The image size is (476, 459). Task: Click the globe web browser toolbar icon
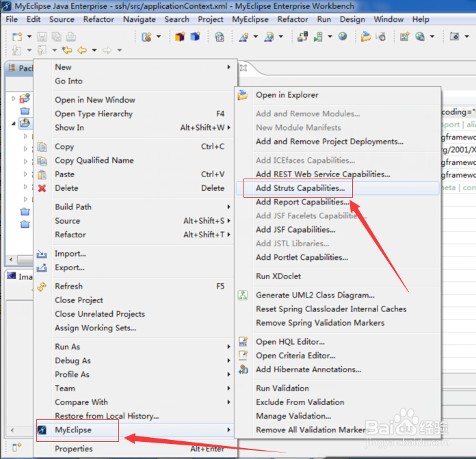coord(343,36)
